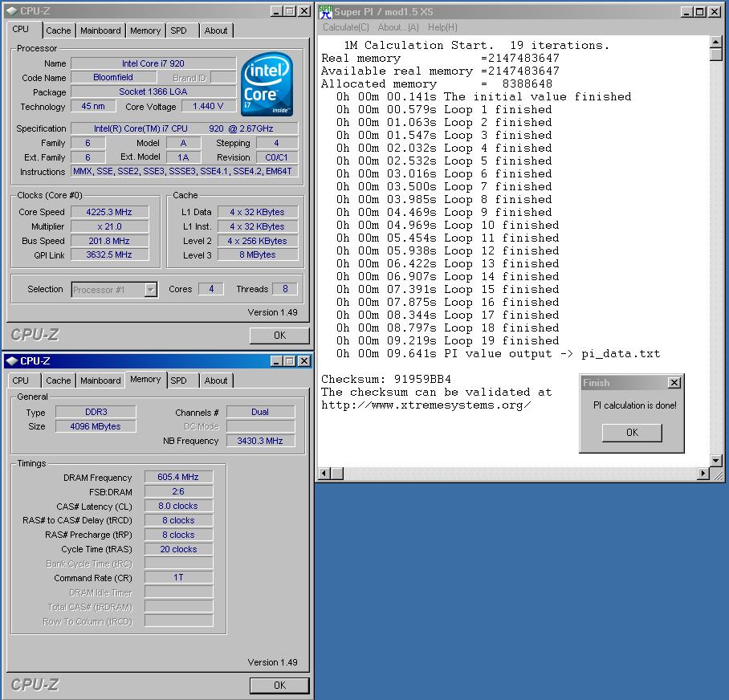Click the PI value output -> pi_data.txt line
The width and height of the screenshot is (729, 700).
pyautogui.click(x=498, y=354)
